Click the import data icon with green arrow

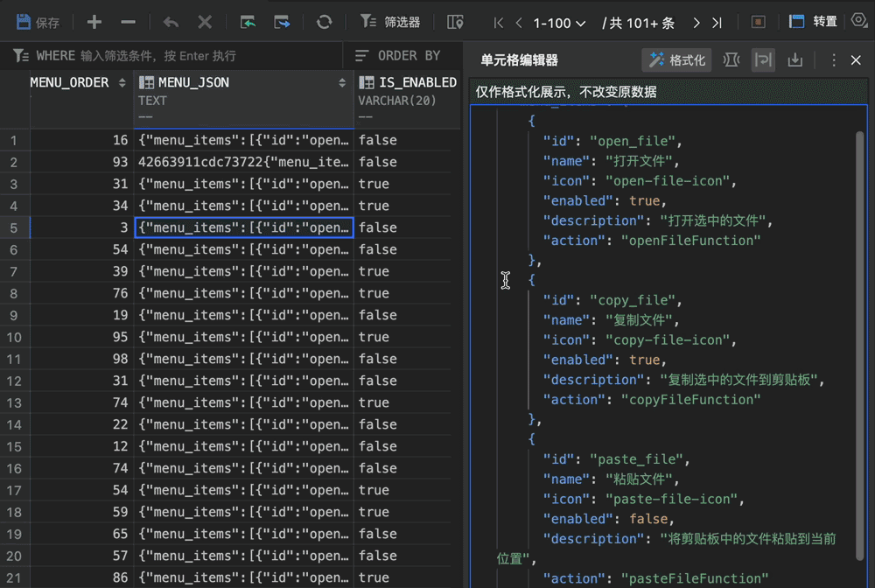tap(248, 23)
